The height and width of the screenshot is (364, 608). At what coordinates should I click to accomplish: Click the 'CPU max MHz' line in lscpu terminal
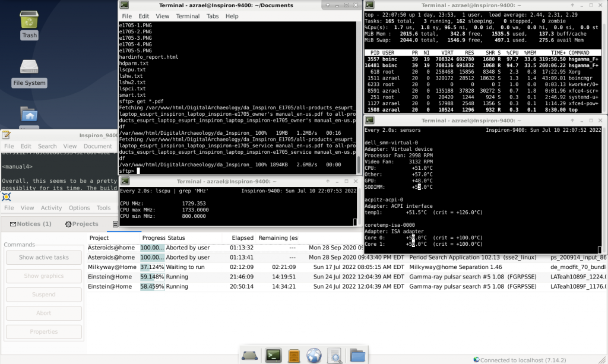click(164, 210)
